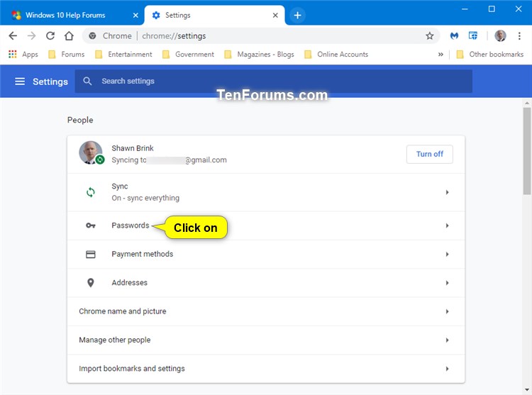Minimize the Chrome window
The height and width of the screenshot is (395, 532).
pos(465,9)
